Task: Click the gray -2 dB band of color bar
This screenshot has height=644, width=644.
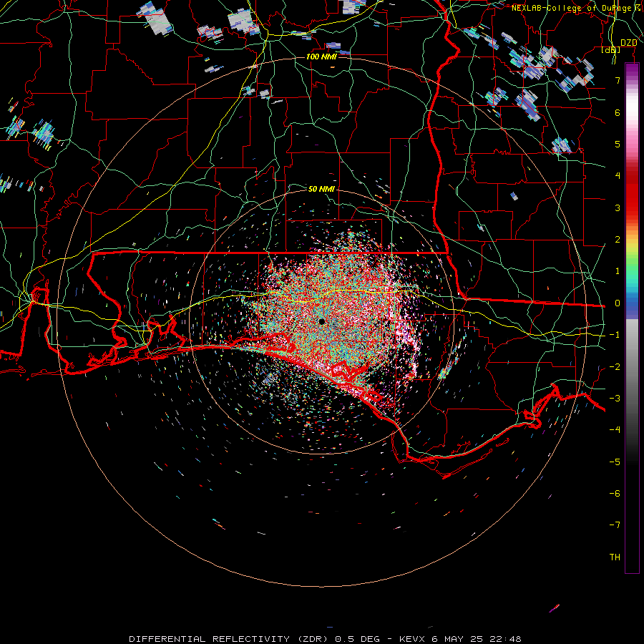Action: [632, 366]
